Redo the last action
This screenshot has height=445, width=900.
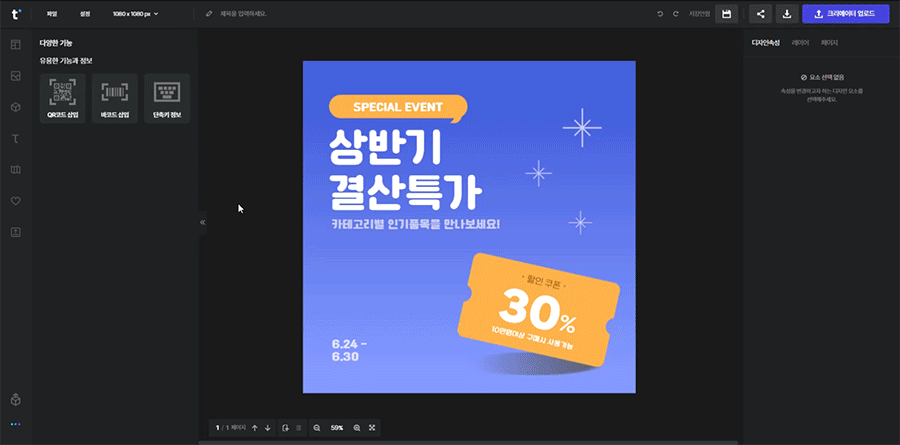pos(676,14)
